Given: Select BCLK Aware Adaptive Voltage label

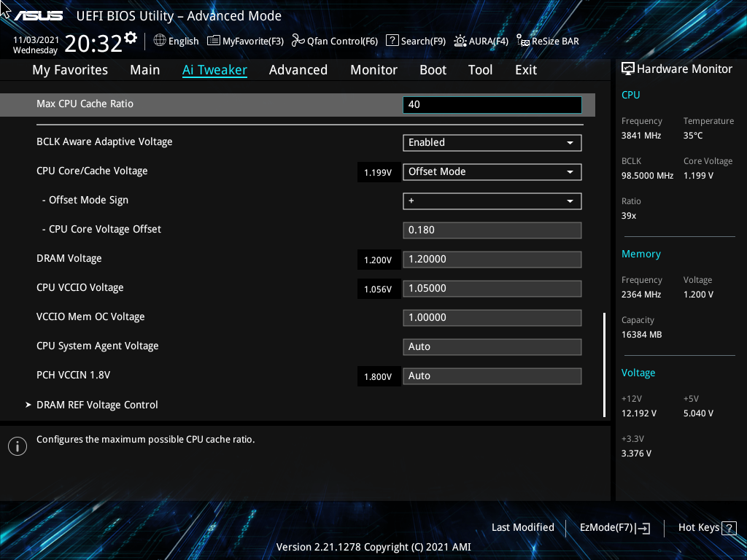Looking at the screenshot, I should tap(104, 142).
